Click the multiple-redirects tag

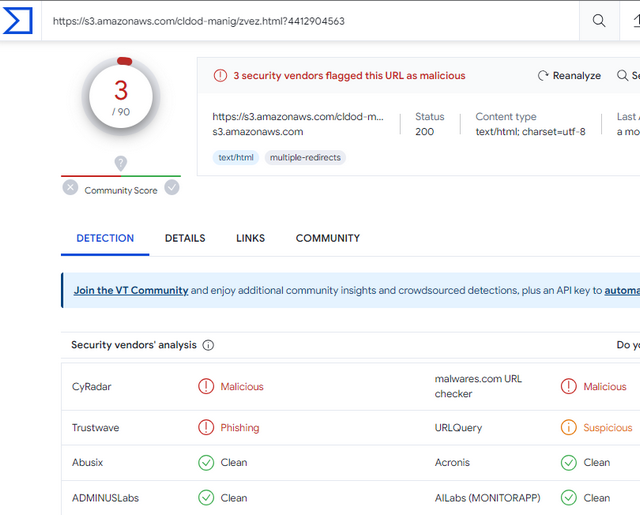pos(305,158)
